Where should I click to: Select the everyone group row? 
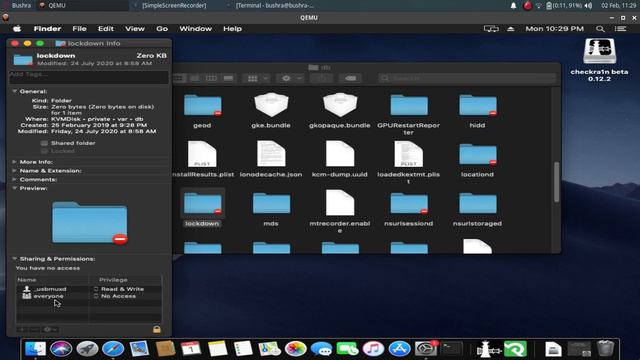click(x=89, y=296)
